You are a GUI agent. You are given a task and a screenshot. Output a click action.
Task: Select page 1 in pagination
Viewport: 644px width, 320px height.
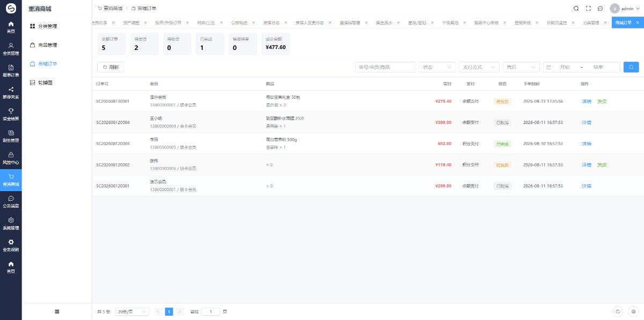(x=169, y=311)
